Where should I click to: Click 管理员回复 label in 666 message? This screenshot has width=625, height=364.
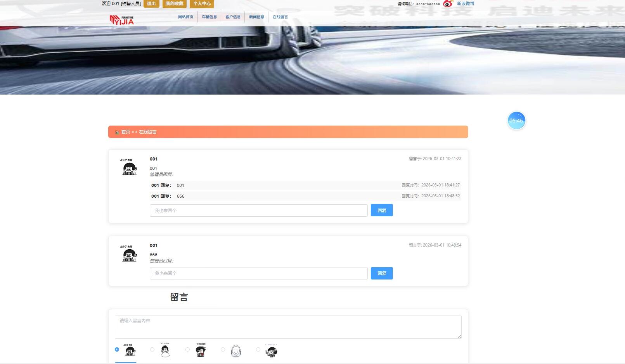click(162, 261)
